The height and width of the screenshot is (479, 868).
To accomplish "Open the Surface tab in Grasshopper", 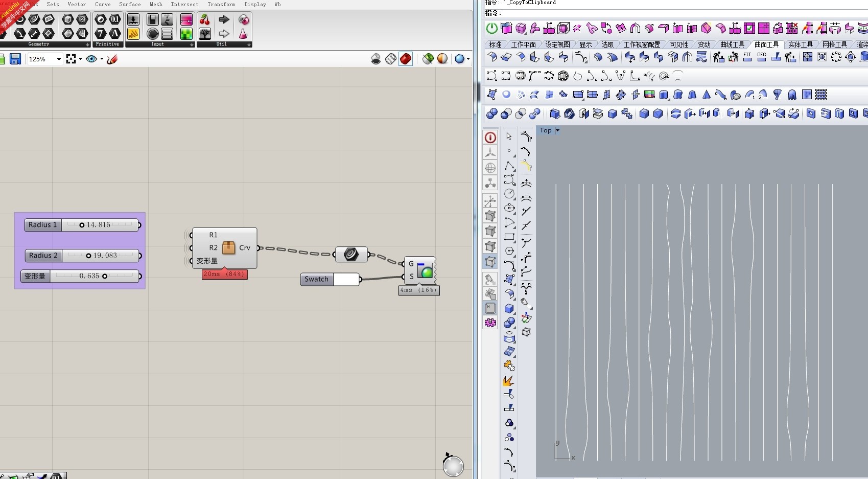I will pos(130,4).
